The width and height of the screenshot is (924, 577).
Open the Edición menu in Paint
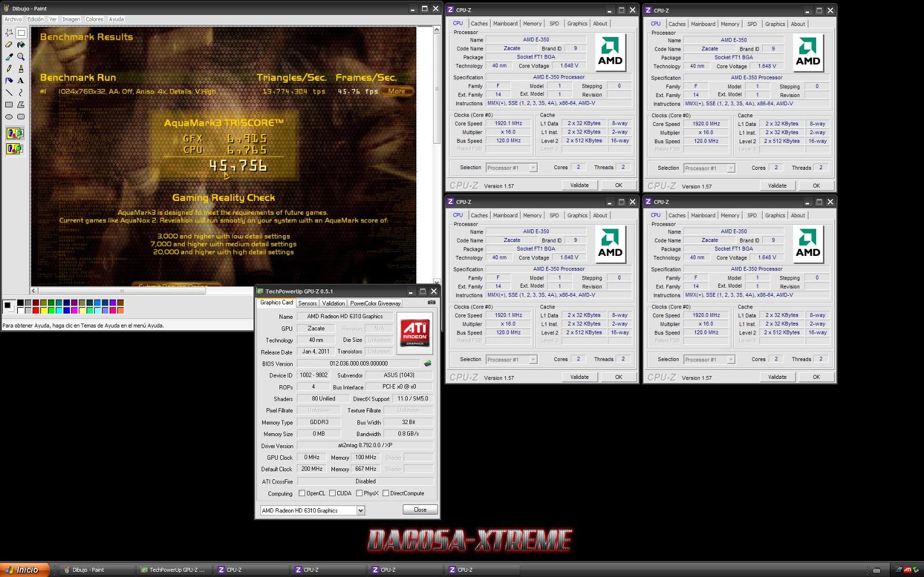tap(35, 19)
